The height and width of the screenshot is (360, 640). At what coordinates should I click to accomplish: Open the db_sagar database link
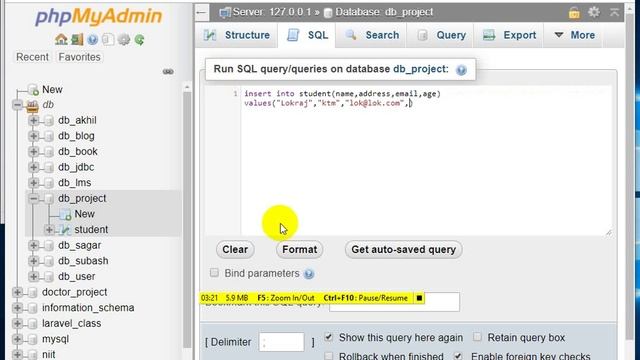tap(79, 245)
